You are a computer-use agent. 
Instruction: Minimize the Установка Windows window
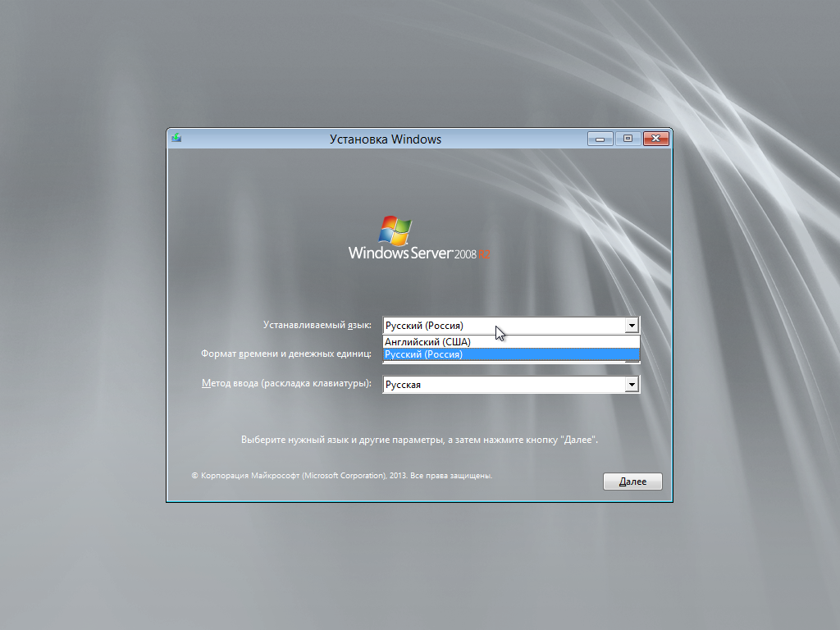pyautogui.click(x=600, y=139)
